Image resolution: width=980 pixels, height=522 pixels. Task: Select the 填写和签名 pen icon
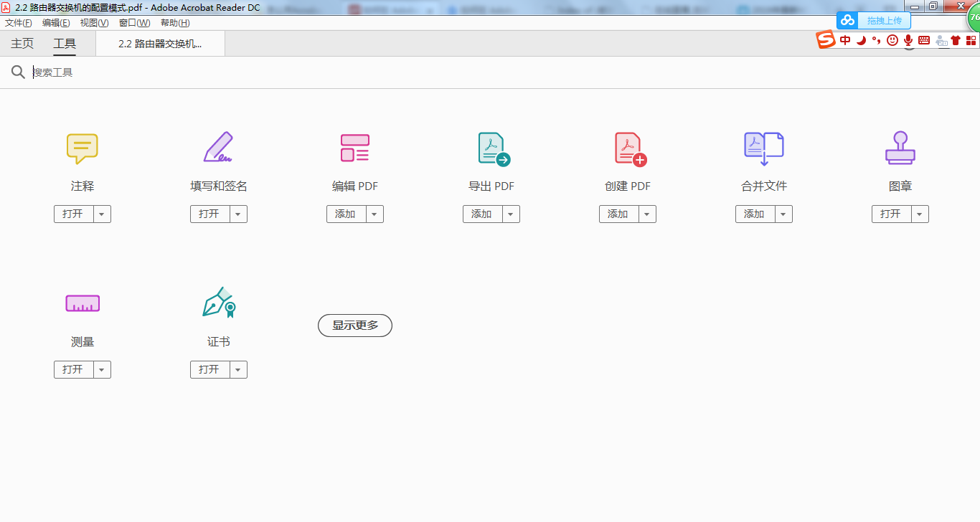tap(218, 148)
